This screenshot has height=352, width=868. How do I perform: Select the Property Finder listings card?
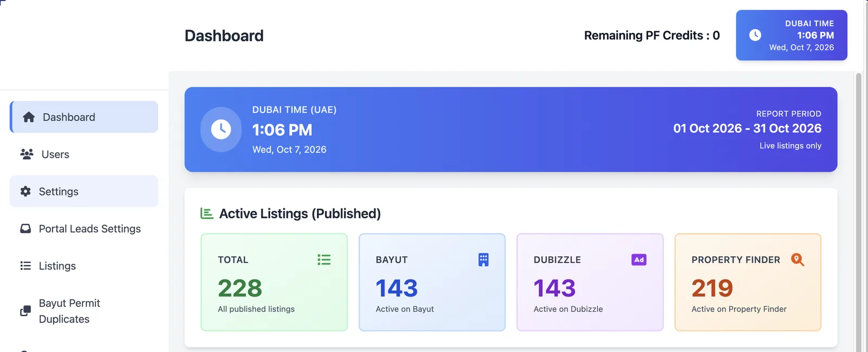(x=748, y=282)
